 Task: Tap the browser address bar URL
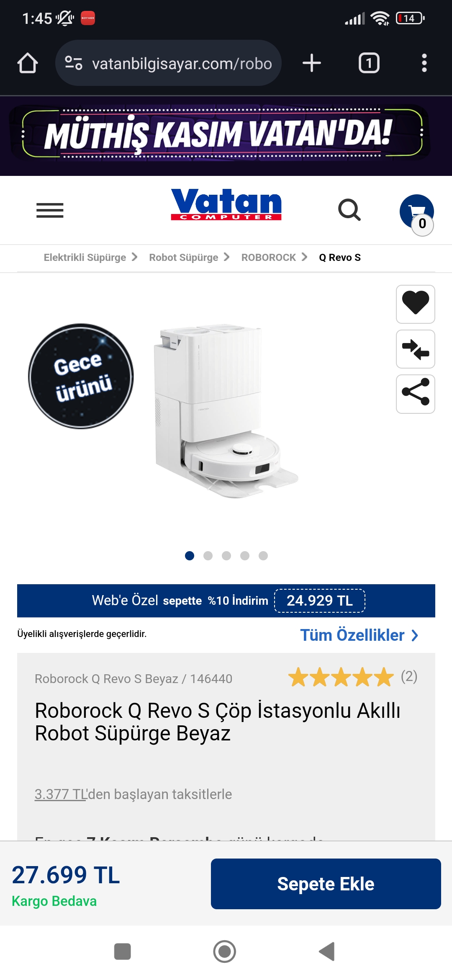coord(168,63)
